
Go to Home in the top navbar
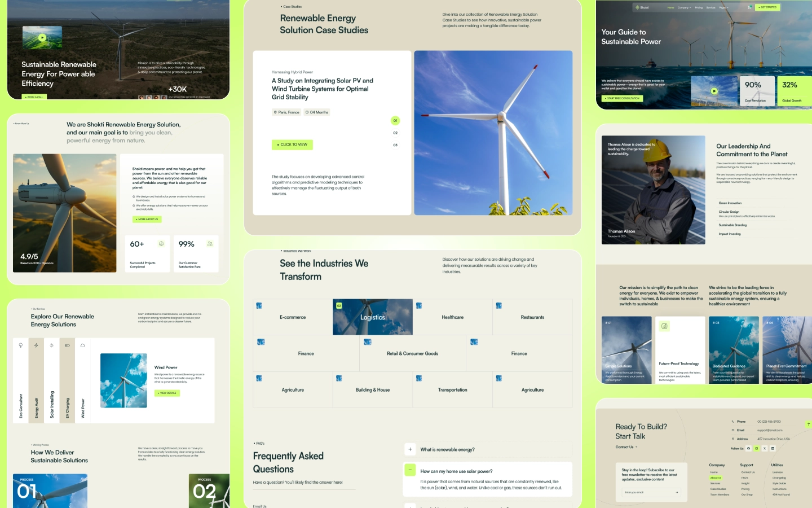coord(670,7)
